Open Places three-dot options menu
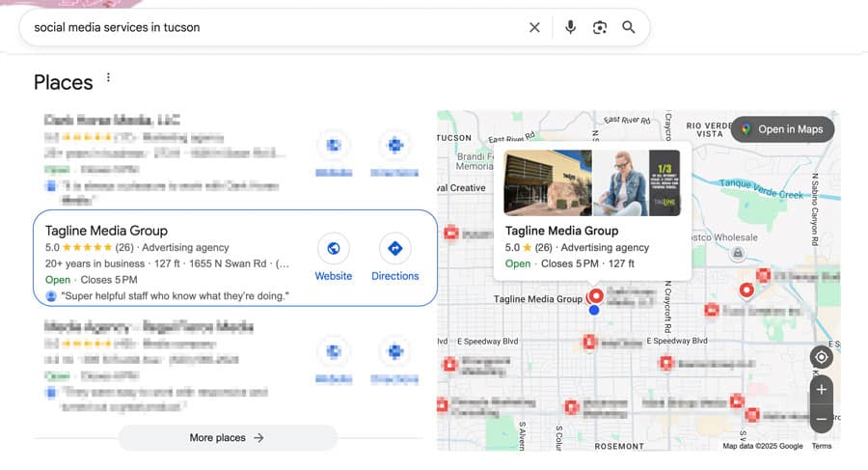This screenshot has width=868, height=470. point(108,77)
